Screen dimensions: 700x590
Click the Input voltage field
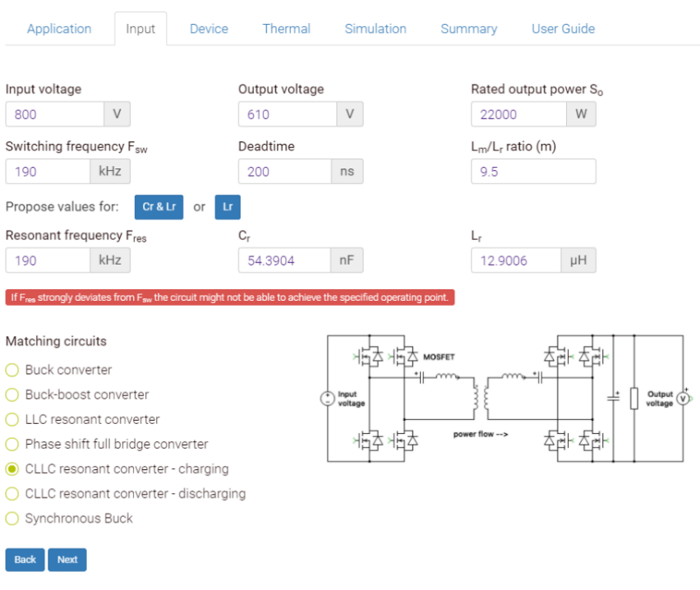point(49,113)
